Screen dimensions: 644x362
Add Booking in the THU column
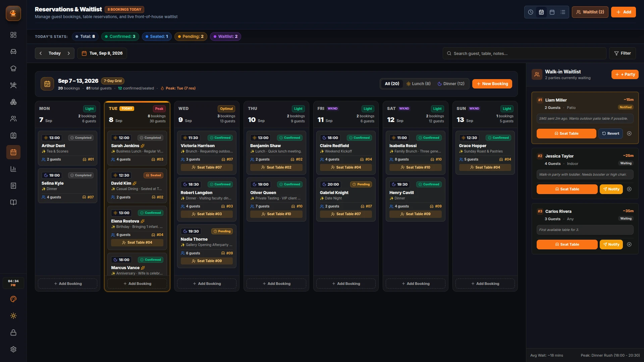click(276, 284)
